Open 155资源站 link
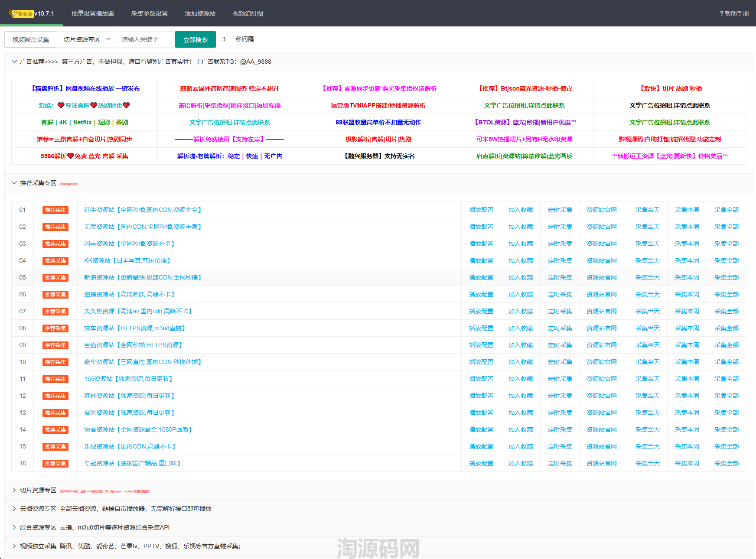 pos(128,379)
